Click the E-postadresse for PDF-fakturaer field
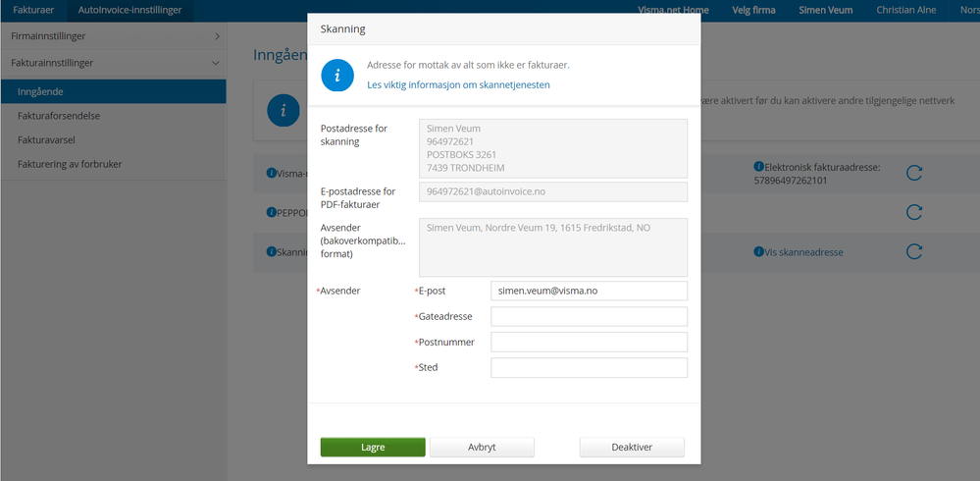 pyautogui.click(x=553, y=192)
